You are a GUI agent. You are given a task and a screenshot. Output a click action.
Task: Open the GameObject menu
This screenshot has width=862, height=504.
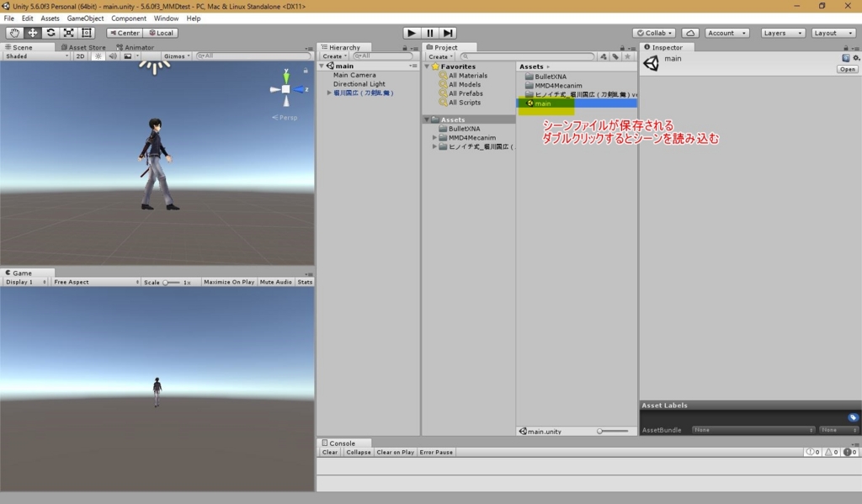point(85,19)
